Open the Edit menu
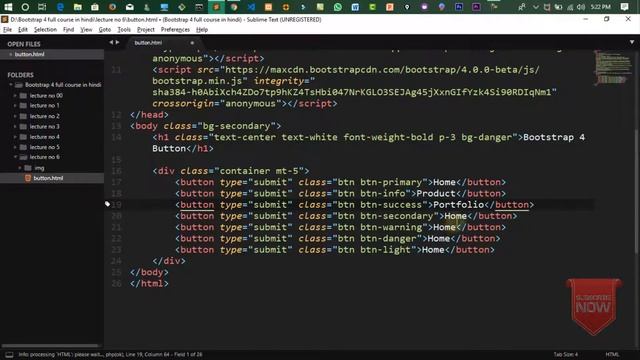Viewport: 640px width, 360px height. (x=23, y=29)
